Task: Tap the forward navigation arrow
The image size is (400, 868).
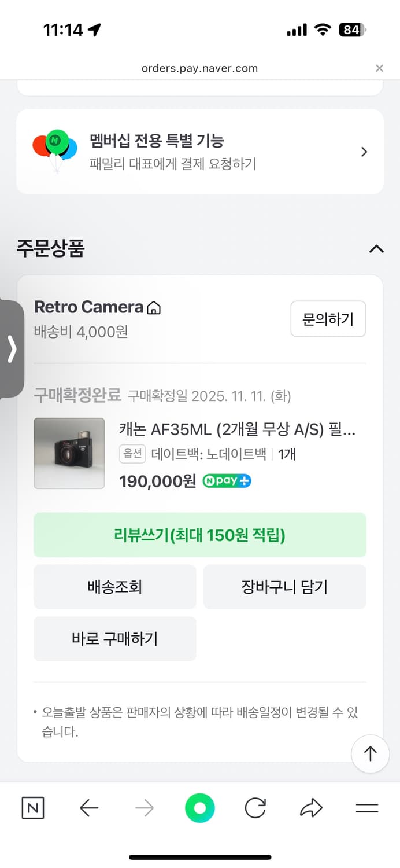Action: (144, 808)
